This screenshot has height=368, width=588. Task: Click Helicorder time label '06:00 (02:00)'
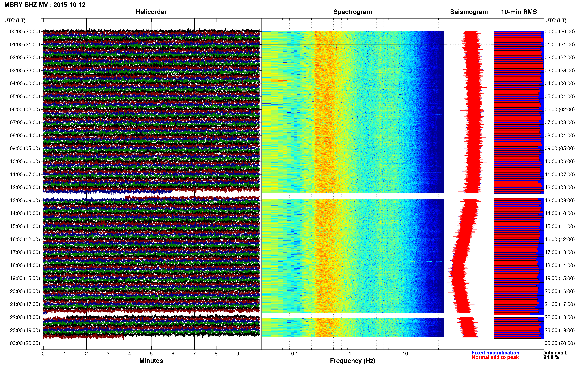click(x=25, y=110)
